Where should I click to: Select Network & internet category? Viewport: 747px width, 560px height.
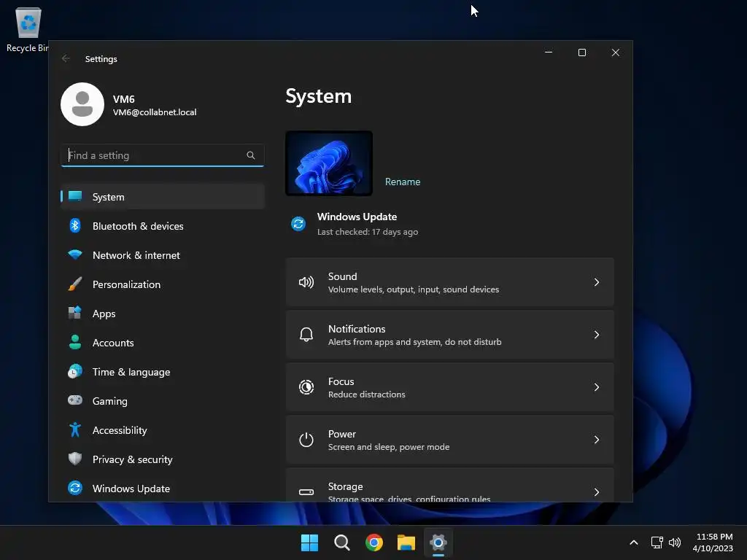(x=163, y=254)
